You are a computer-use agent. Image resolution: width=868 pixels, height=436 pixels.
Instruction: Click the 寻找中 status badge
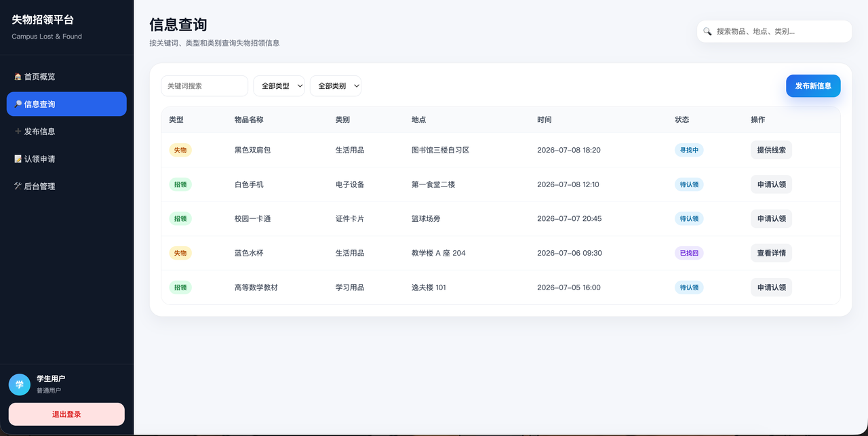point(689,150)
